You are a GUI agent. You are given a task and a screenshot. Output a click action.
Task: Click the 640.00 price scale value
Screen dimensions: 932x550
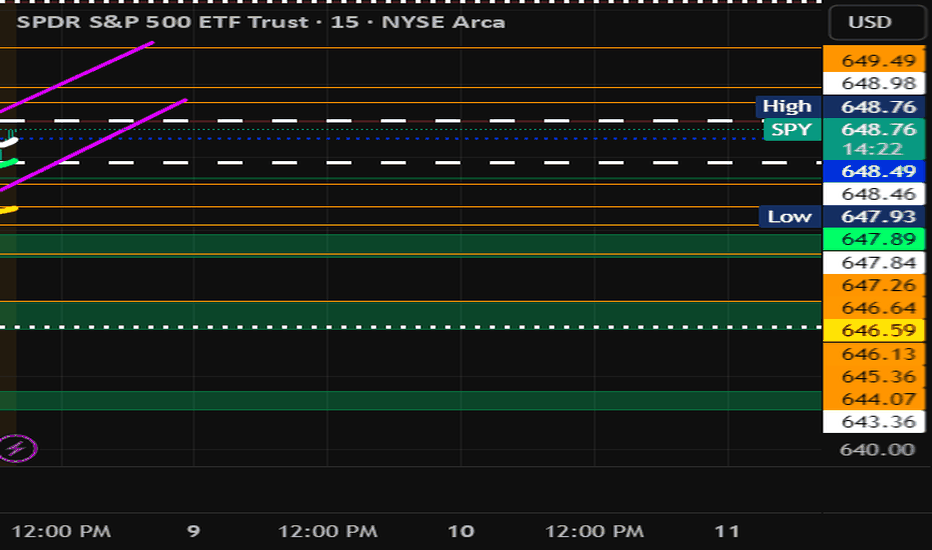[x=877, y=450]
